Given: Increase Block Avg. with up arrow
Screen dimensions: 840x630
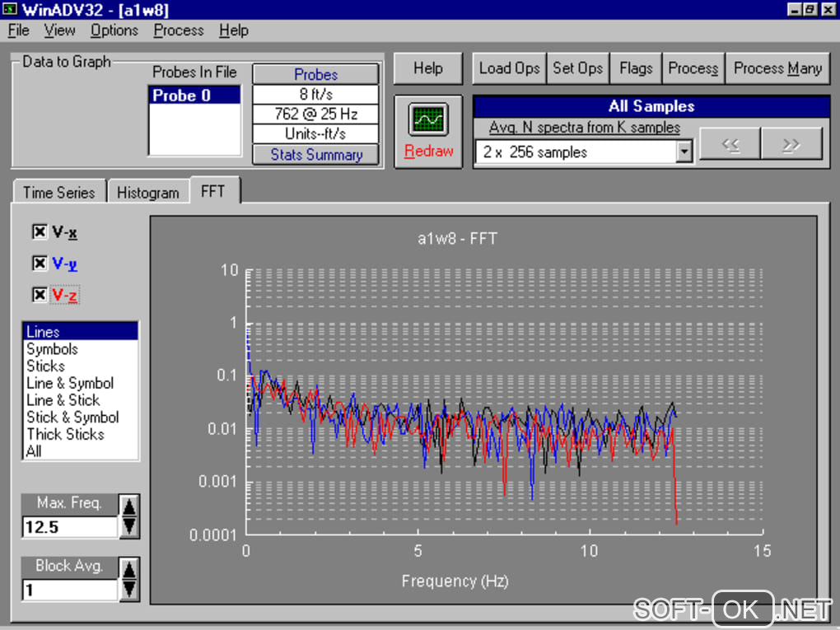Looking at the screenshot, I should [x=129, y=570].
